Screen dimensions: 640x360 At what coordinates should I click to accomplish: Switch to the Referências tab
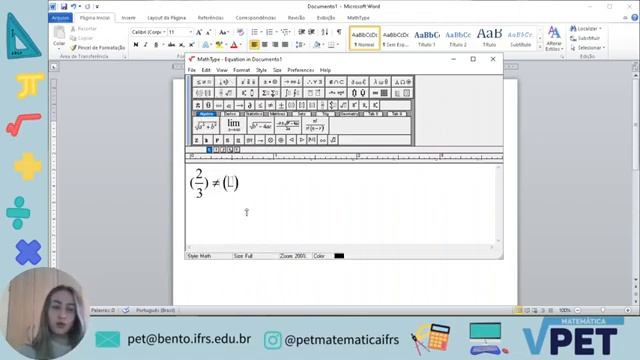[x=211, y=18]
